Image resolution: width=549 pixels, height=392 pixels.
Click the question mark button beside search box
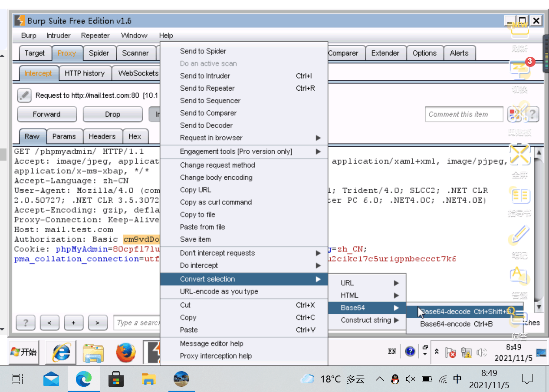pos(25,323)
